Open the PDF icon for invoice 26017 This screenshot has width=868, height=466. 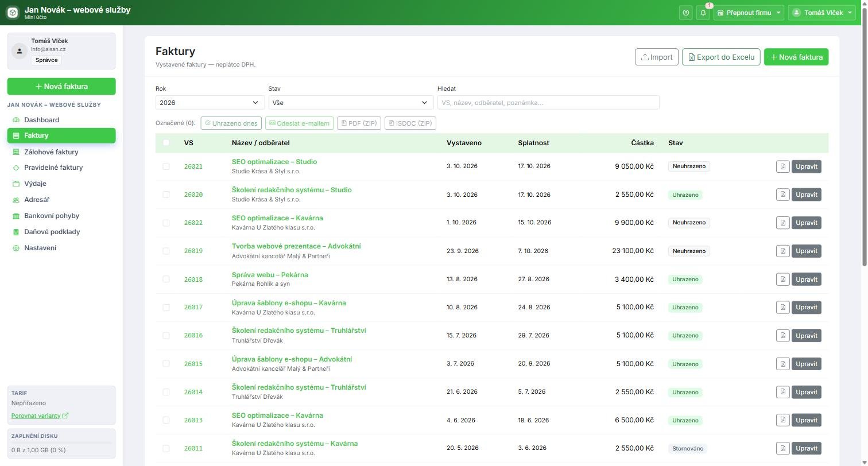pyautogui.click(x=782, y=308)
